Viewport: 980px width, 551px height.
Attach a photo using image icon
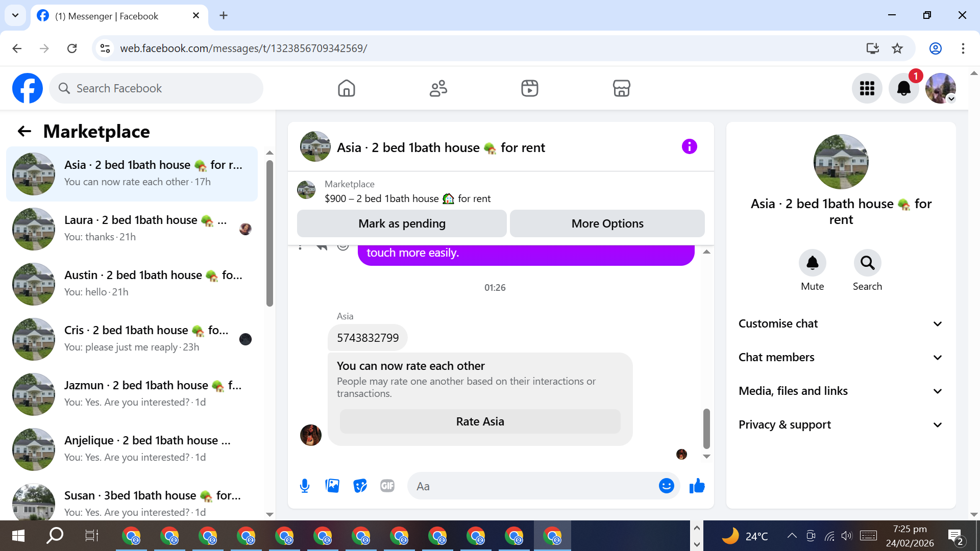coord(332,486)
